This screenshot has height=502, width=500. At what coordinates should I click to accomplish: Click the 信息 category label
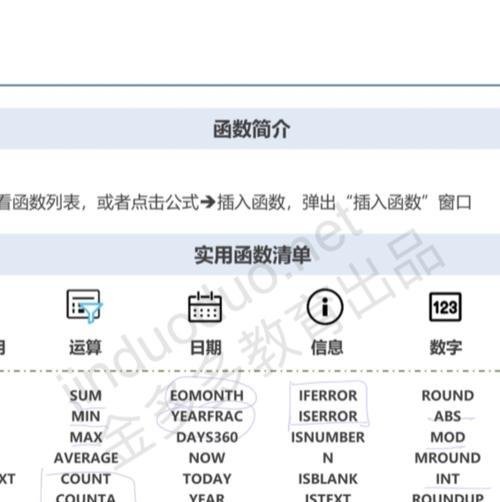click(327, 347)
